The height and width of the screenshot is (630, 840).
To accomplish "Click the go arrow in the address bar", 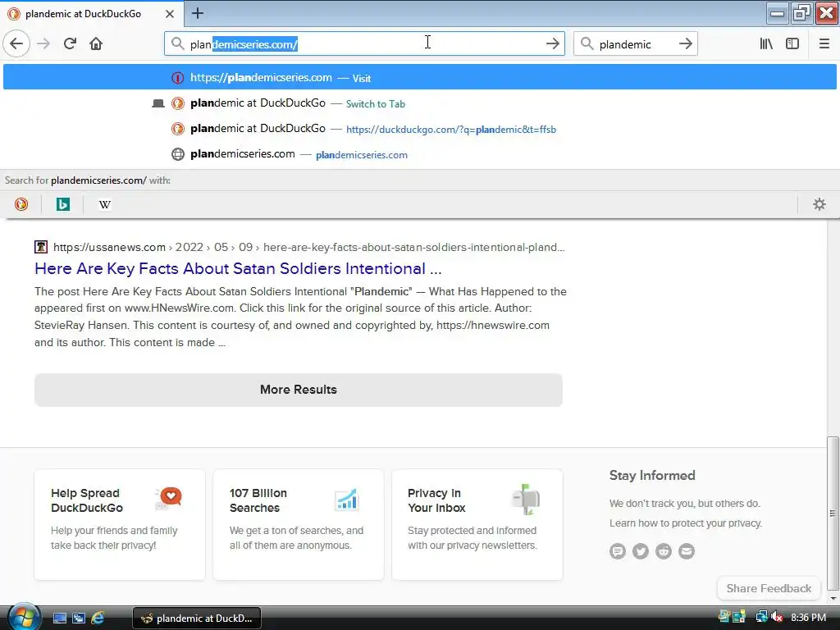I will tap(552, 43).
